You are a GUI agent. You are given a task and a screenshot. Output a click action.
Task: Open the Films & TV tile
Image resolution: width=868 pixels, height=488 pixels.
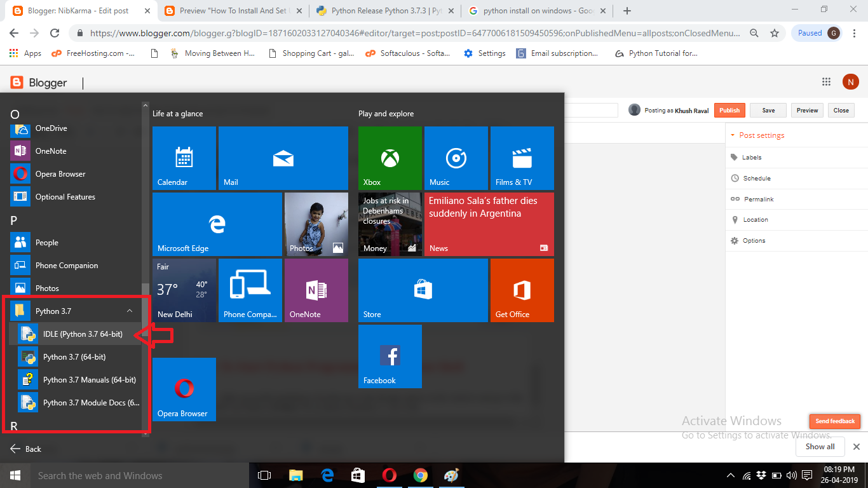click(x=522, y=158)
